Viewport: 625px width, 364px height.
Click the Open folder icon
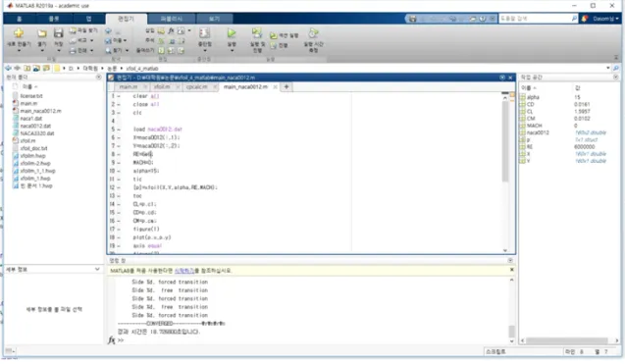point(42,34)
